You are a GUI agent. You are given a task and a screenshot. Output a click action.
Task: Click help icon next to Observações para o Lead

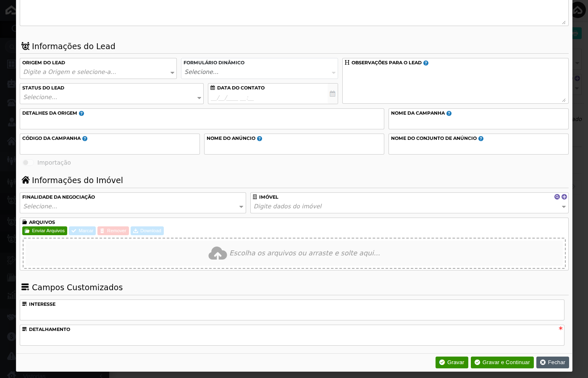[x=426, y=63]
